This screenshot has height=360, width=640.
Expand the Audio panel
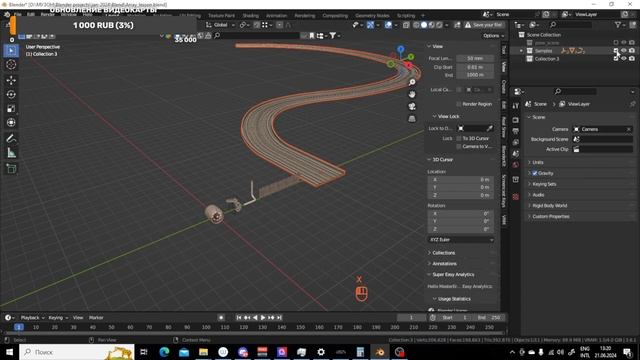tap(538, 195)
